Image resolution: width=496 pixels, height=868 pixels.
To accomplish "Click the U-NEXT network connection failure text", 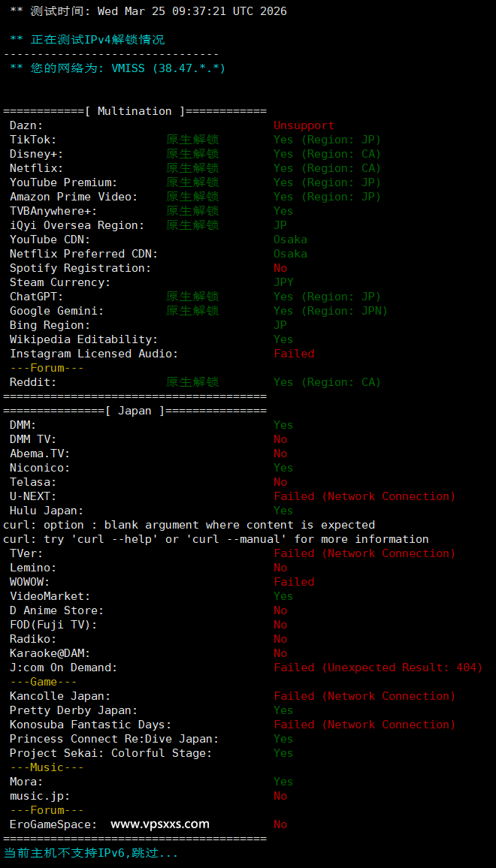I will pos(364,496).
